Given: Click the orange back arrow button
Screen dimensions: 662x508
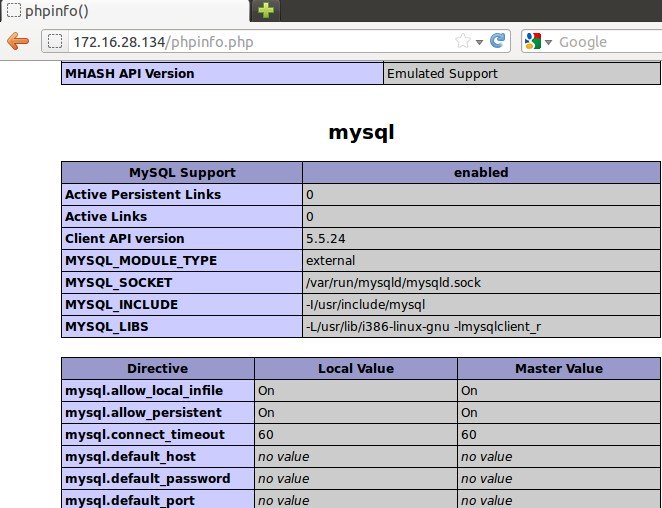Looking at the screenshot, I should click(x=18, y=41).
